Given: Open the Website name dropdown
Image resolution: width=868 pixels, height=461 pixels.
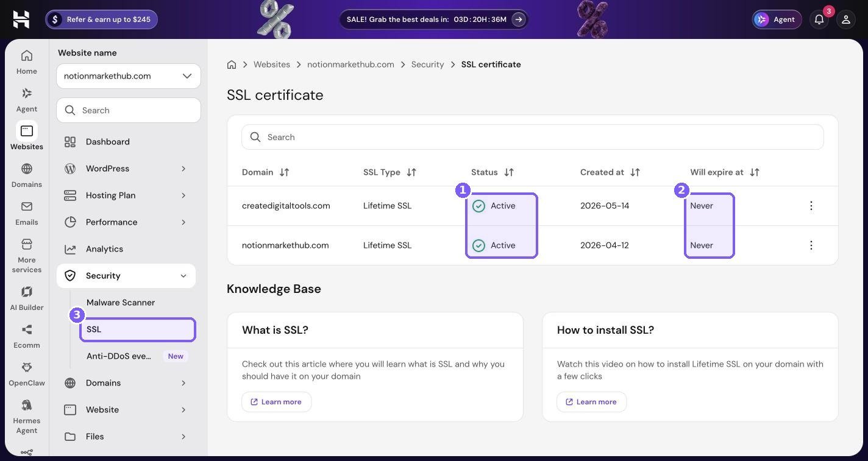Looking at the screenshot, I should click(129, 76).
